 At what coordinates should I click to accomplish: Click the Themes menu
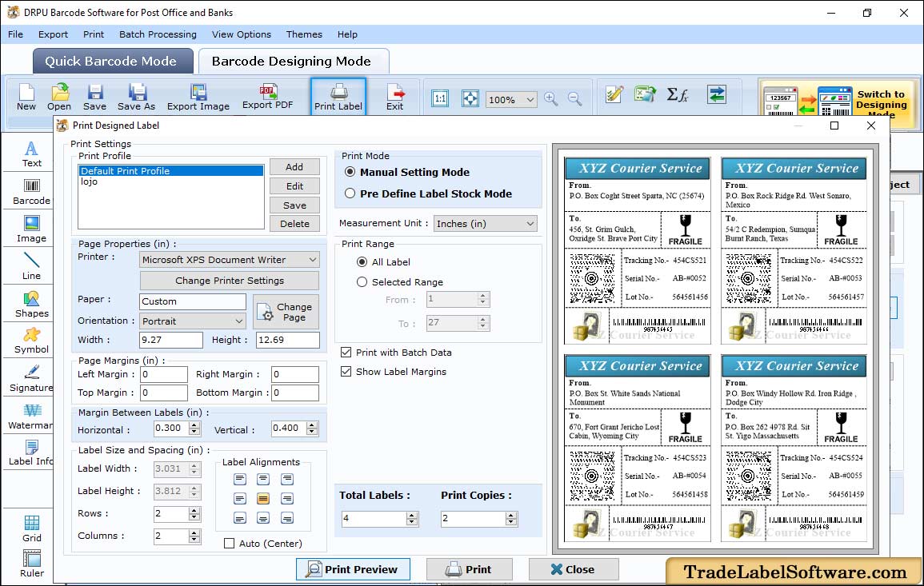click(x=304, y=34)
